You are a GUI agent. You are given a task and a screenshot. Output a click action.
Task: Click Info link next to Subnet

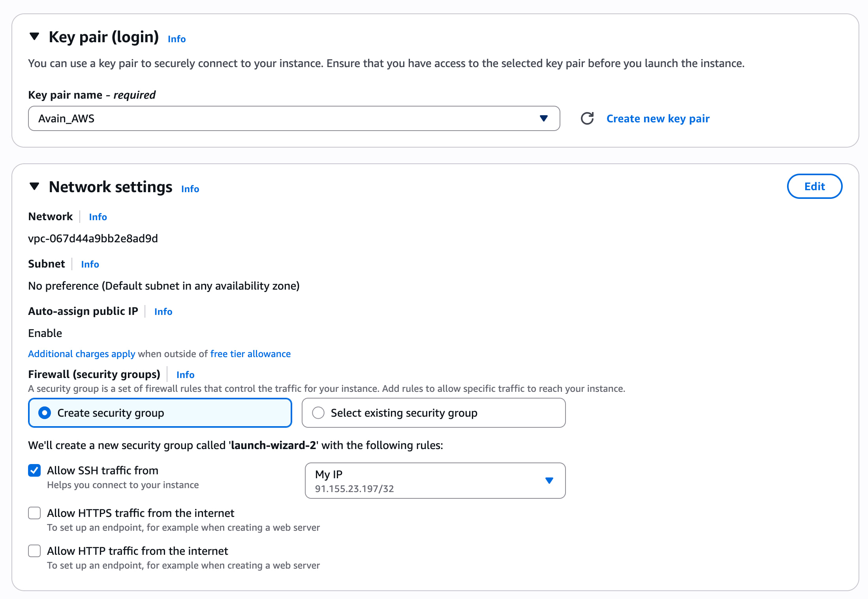point(90,264)
